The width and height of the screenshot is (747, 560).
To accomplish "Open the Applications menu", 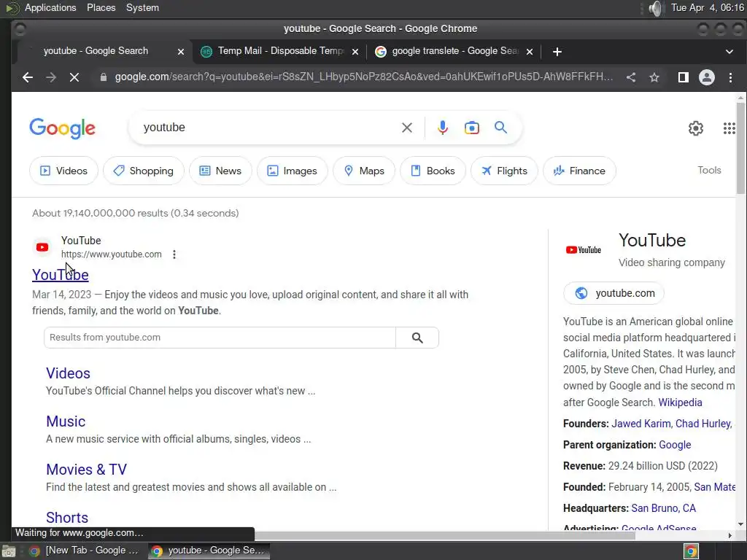I will coord(50,7).
